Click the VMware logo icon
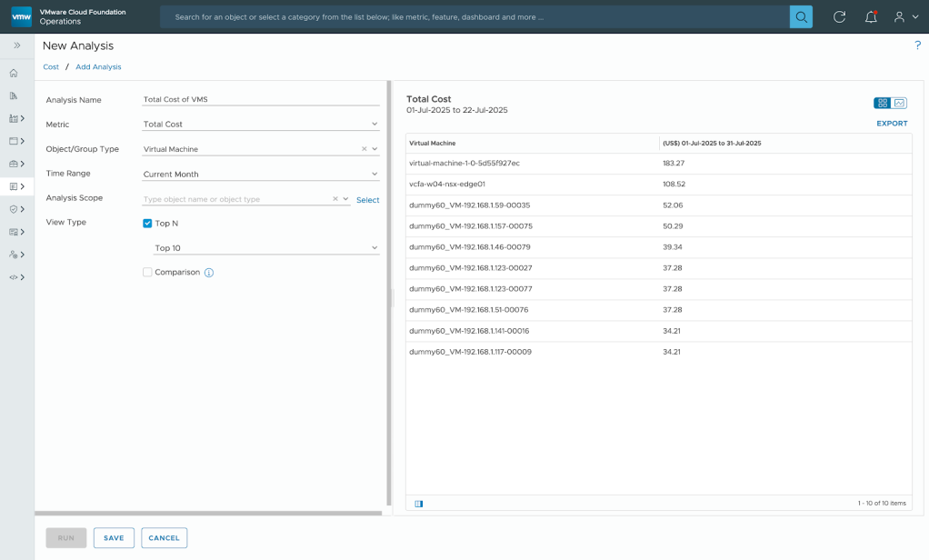 [21, 16]
